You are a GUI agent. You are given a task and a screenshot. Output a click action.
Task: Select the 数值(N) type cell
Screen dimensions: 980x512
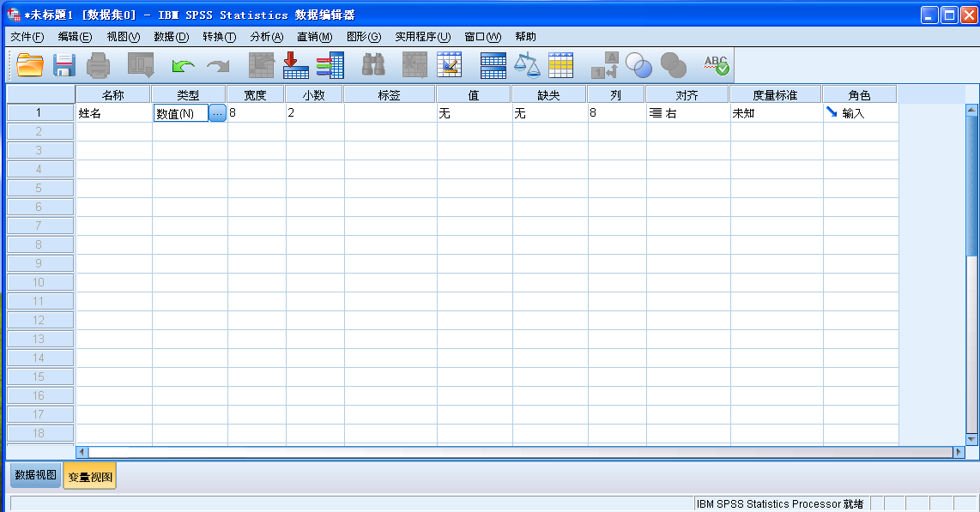coord(180,114)
